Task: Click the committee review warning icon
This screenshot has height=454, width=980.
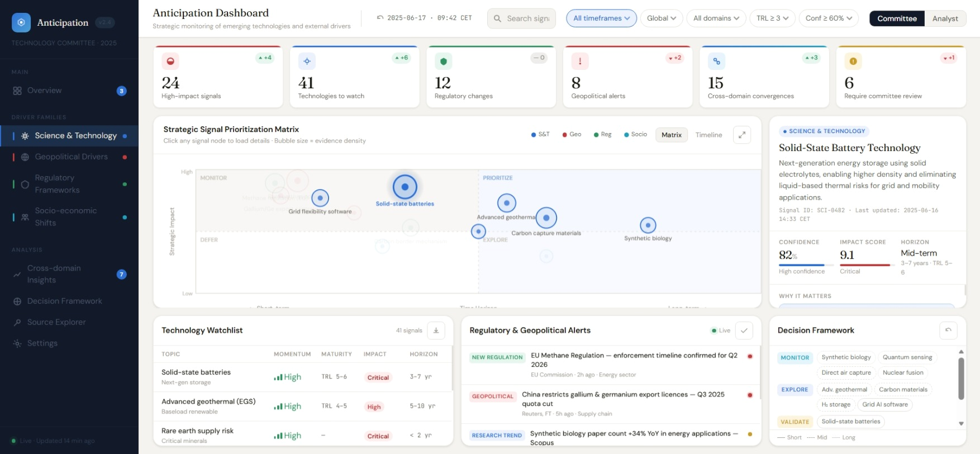Action: coord(853,61)
